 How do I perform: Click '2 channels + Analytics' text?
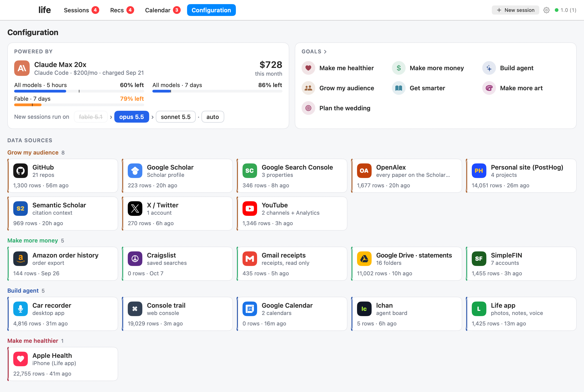290,213
